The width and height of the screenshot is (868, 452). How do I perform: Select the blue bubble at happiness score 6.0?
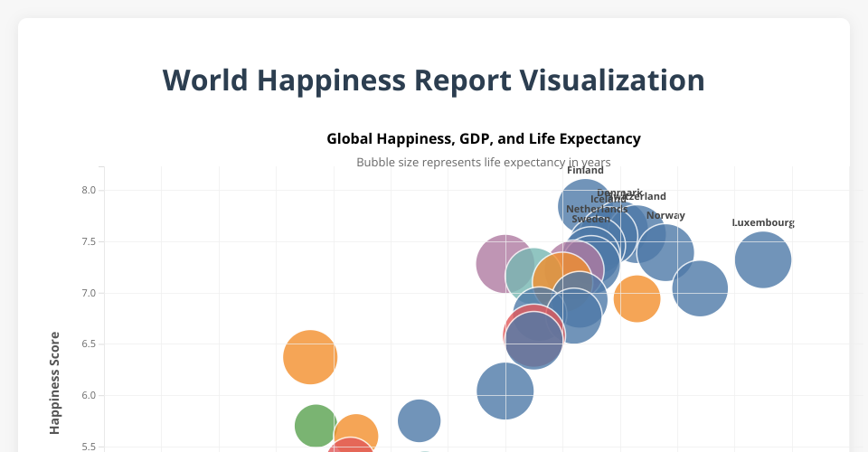505,391
